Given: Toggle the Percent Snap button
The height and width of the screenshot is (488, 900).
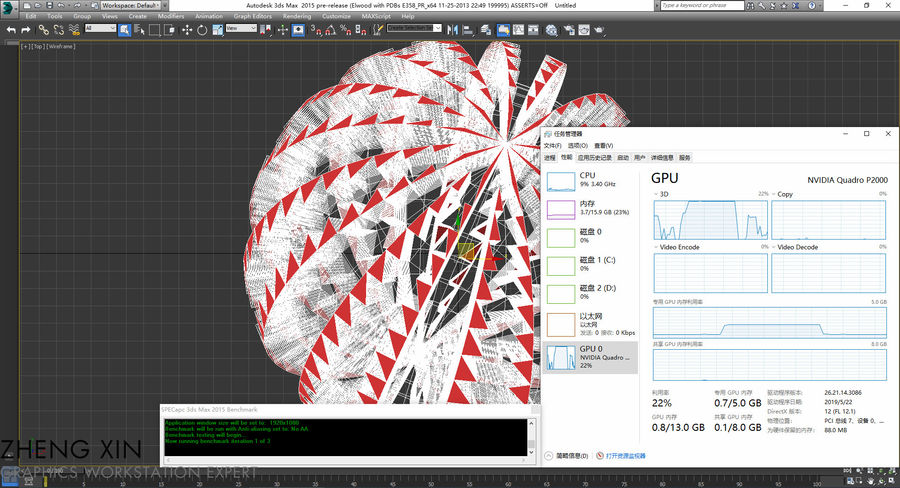Looking at the screenshot, I should [x=346, y=30].
